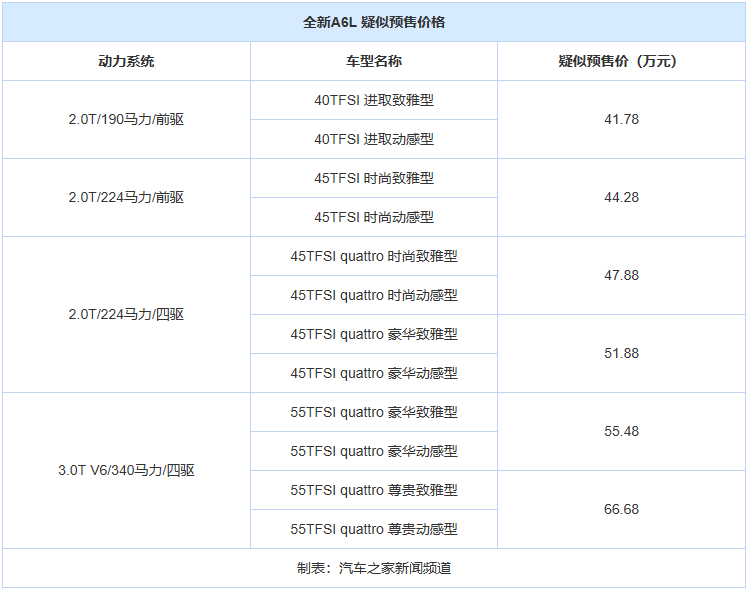This screenshot has width=750, height=590.
Task: Select the price 66.68
Action: [x=621, y=509]
